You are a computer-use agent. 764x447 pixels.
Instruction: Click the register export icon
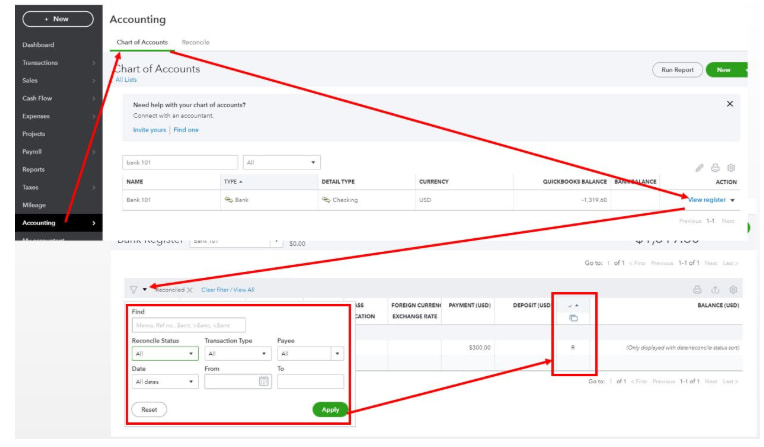[x=715, y=290]
